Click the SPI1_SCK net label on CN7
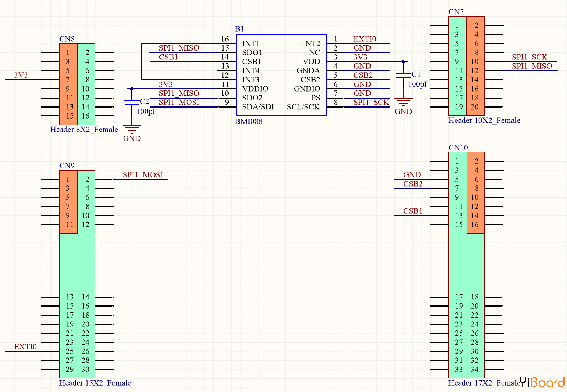 (x=530, y=57)
